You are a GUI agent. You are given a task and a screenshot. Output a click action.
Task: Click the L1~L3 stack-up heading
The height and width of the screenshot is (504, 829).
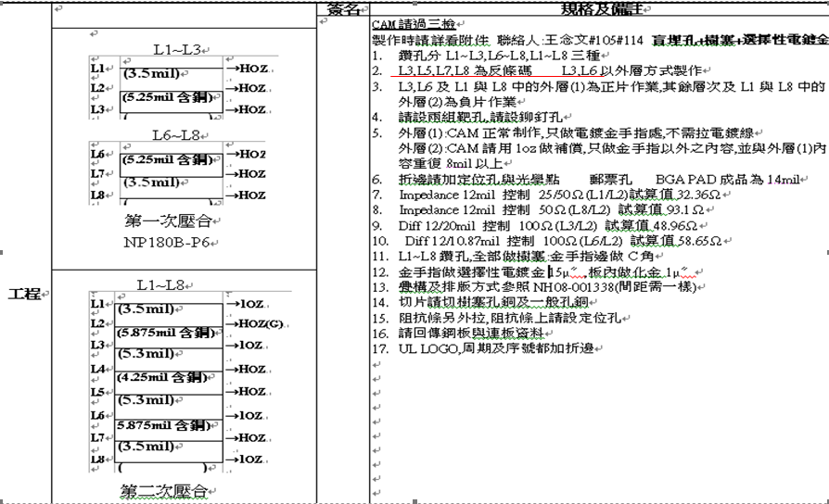pyautogui.click(x=176, y=50)
